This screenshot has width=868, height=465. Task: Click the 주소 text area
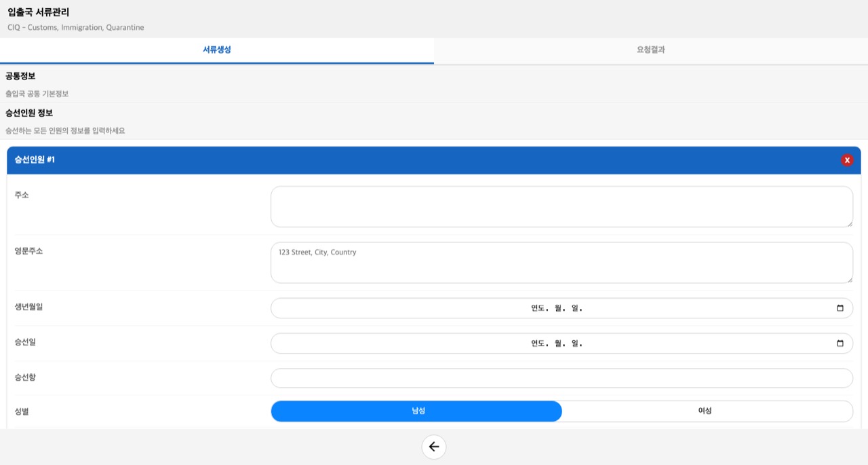pos(561,207)
